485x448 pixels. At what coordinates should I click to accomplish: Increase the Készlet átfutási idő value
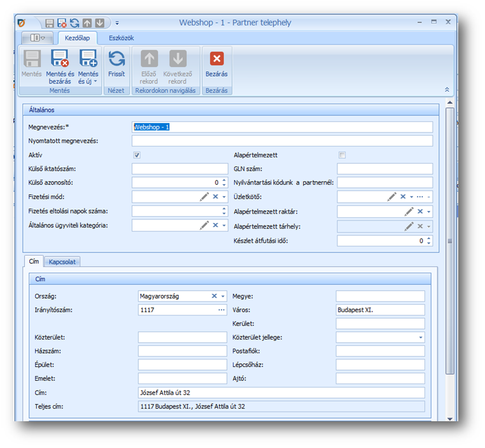(x=429, y=238)
